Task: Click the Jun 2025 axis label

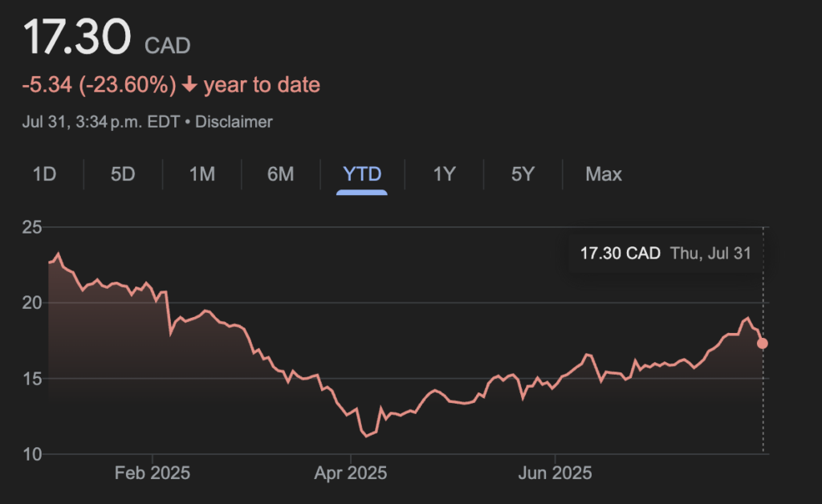Action: (555, 473)
